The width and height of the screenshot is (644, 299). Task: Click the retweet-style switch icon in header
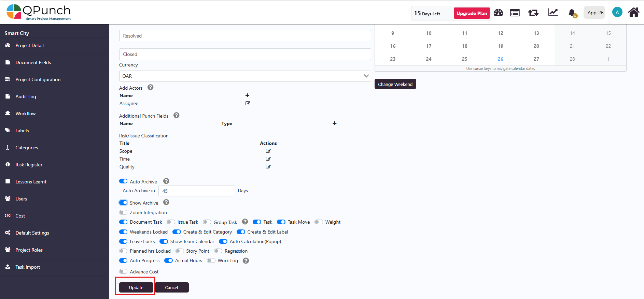pyautogui.click(x=533, y=13)
